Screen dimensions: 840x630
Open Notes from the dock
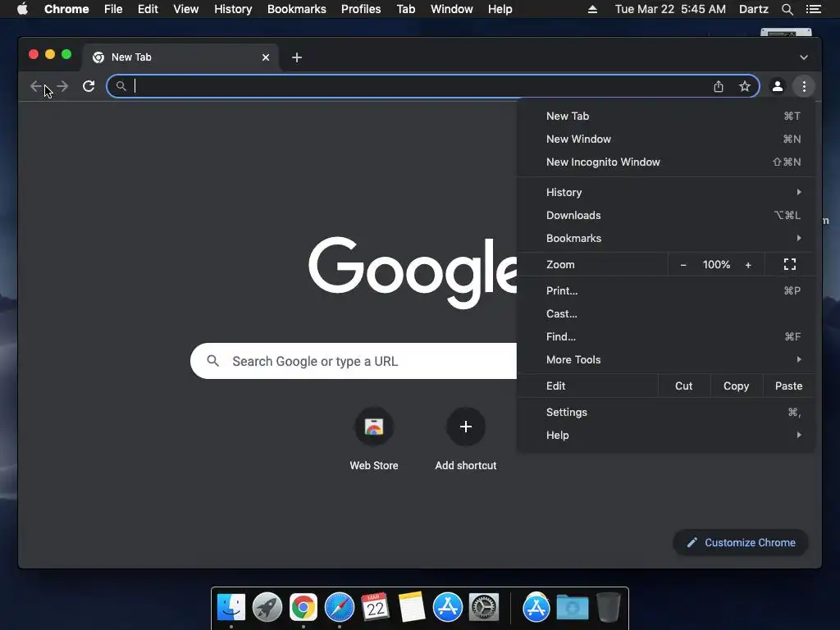point(412,607)
